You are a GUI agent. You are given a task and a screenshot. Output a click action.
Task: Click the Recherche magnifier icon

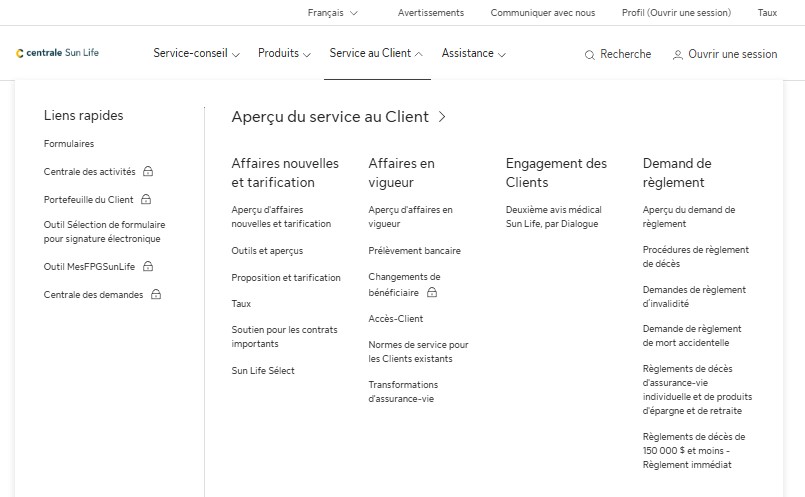(x=590, y=55)
